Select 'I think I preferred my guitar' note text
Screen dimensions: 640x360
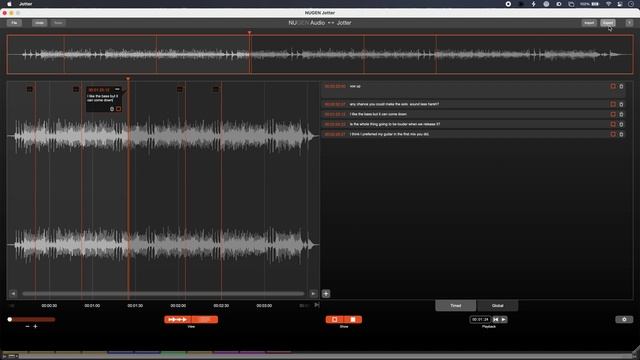[389, 134]
